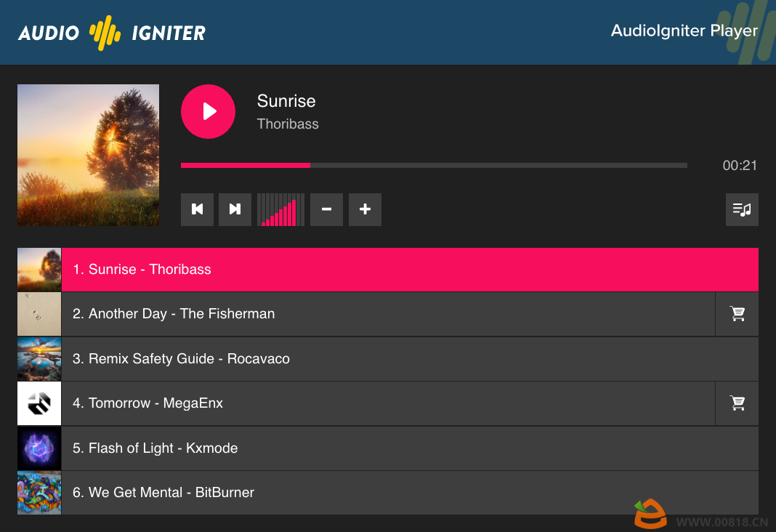Select track 1. Sunrise - Thoribass
Image resolution: width=776 pixels, height=532 pixels.
tap(410, 269)
